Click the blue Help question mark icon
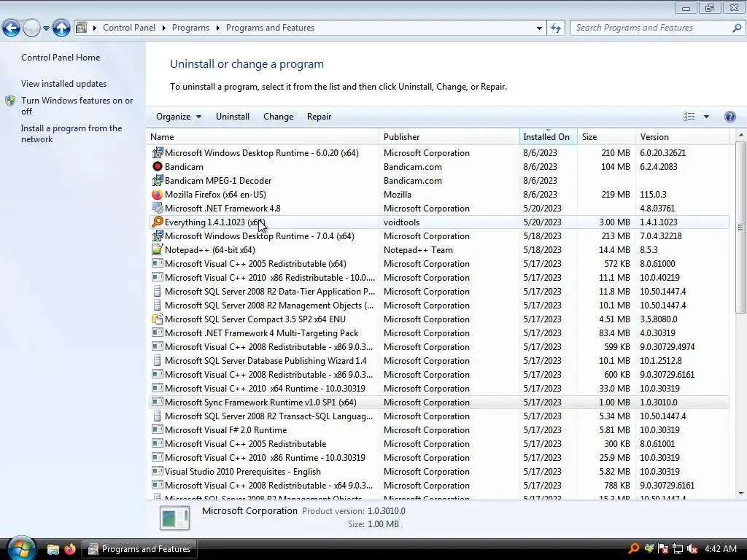Screen dimensions: 747x560 click(729, 117)
